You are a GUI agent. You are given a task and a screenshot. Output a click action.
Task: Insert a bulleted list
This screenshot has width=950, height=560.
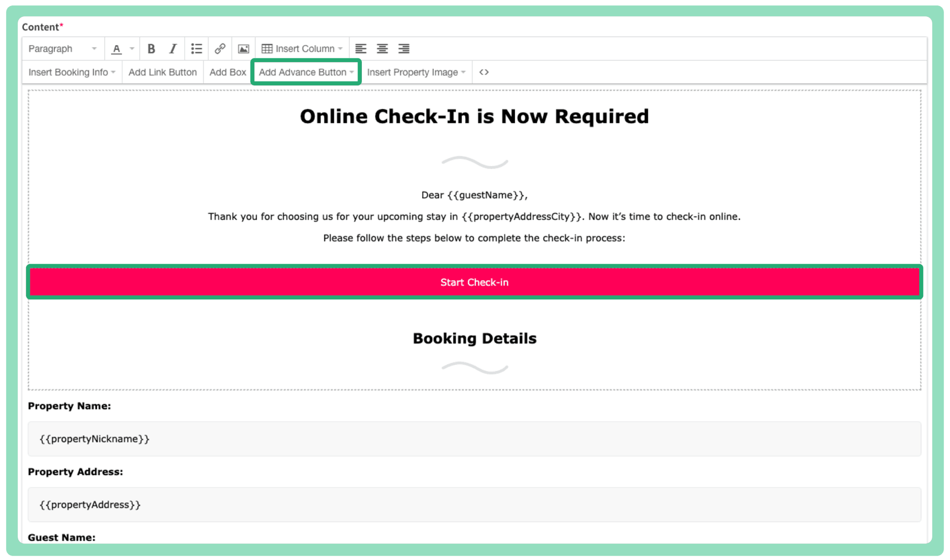pos(197,49)
